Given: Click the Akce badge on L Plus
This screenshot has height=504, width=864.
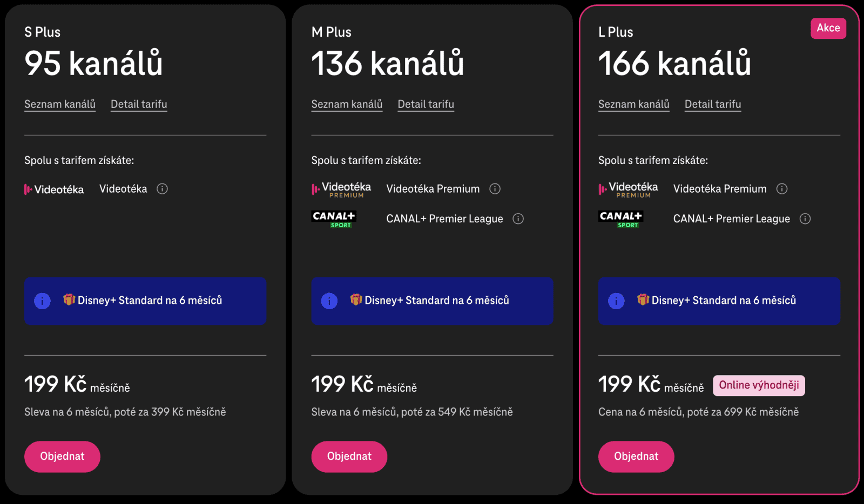Looking at the screenshot, I should pyautogui.click(x=828, y=28).
